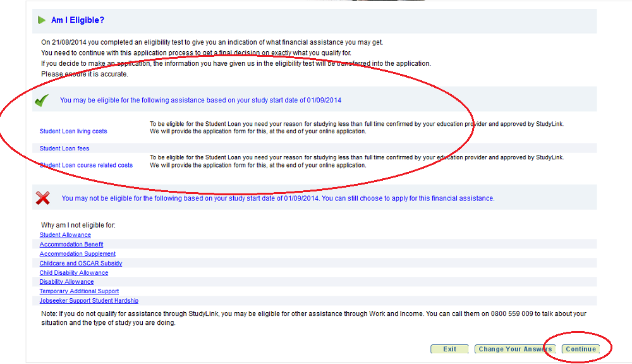
Task: Click the Am I Eligible? heading
Action: [77, 20]
